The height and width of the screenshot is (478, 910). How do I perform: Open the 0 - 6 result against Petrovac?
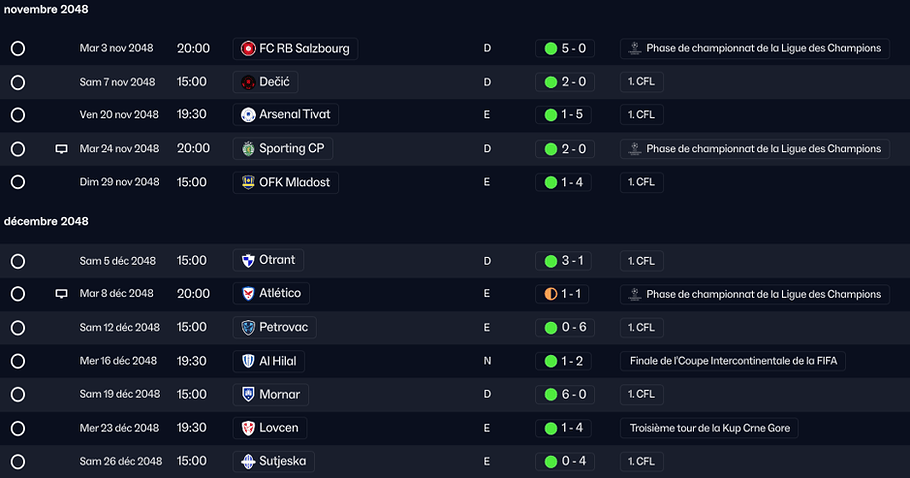[565, 328]
